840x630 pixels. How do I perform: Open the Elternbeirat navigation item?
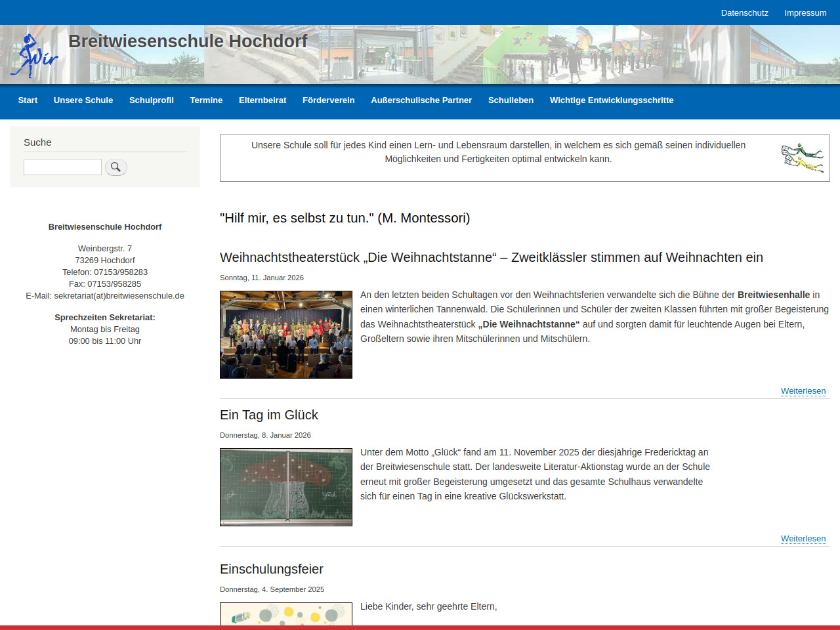pyautogui.click(x=262, y=100)
